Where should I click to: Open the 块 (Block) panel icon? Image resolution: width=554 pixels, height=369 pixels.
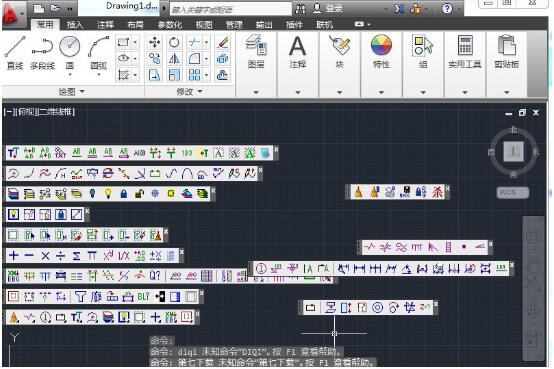[339, 52]
